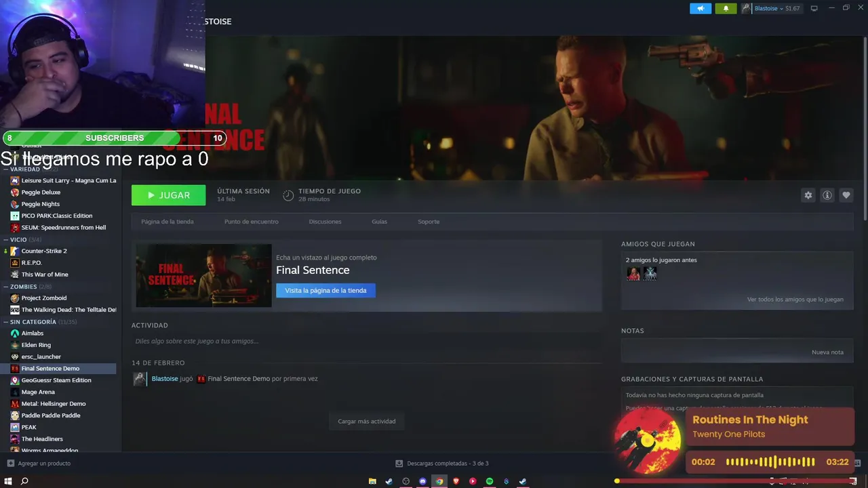Open Final Sentence promo thumbnail
Image resolution: width=868 pixels, height=488 pixels.
(203, 275)
